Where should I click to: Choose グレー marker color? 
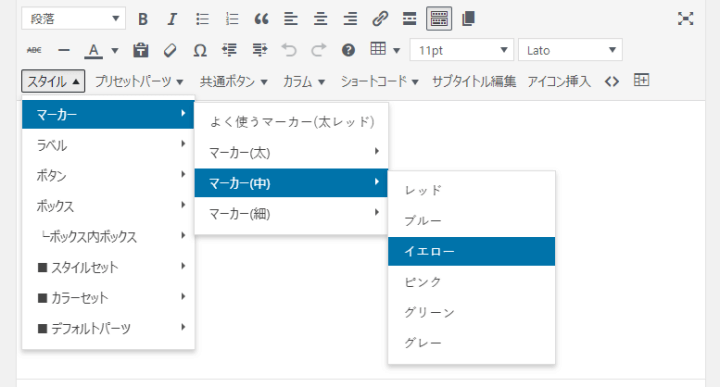click(472, 343)
